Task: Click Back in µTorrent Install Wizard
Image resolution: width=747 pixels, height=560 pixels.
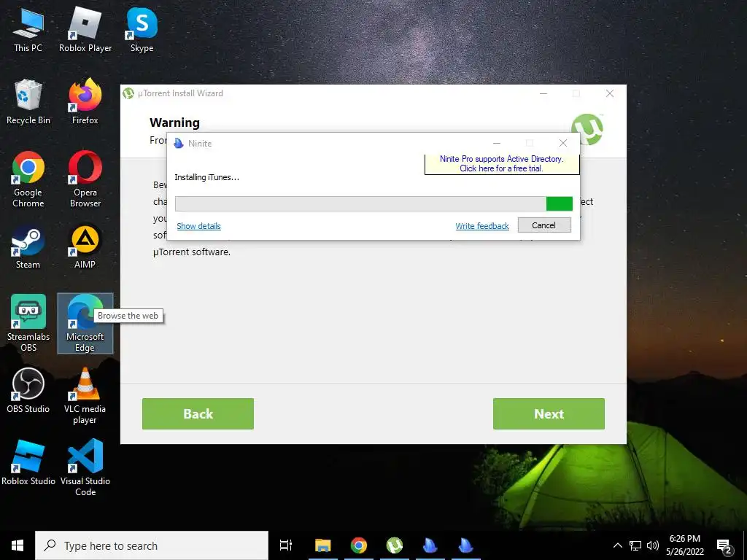Action: click(x=198, y=414)
